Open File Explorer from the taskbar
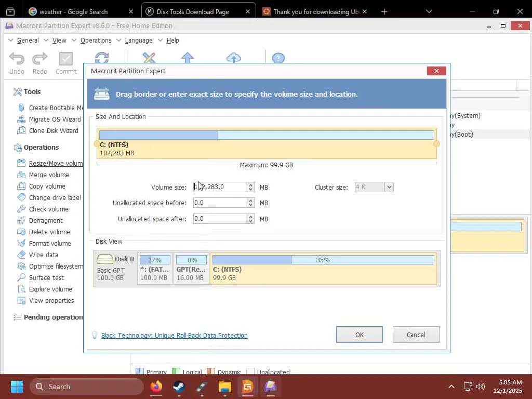The height and width of the screenshot is (399, 532). [224, 387]
